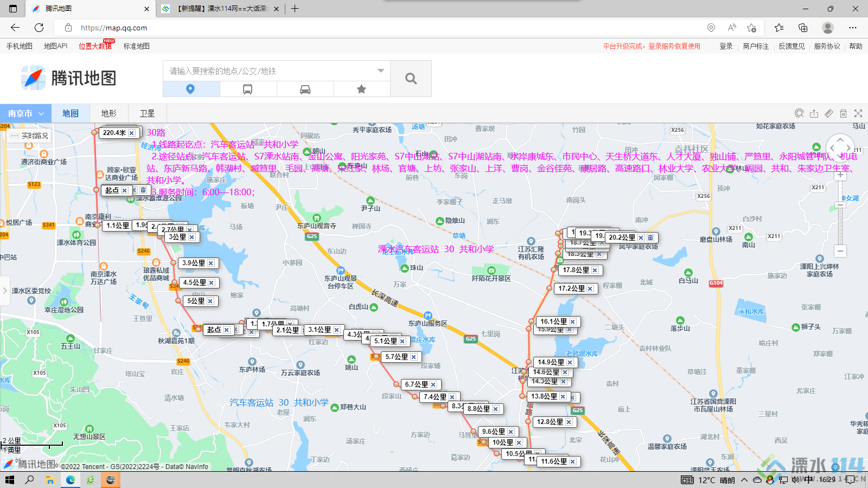Open the favorites star tab
This screenshot has width=868, height=488.
click(x=361, y=89)
